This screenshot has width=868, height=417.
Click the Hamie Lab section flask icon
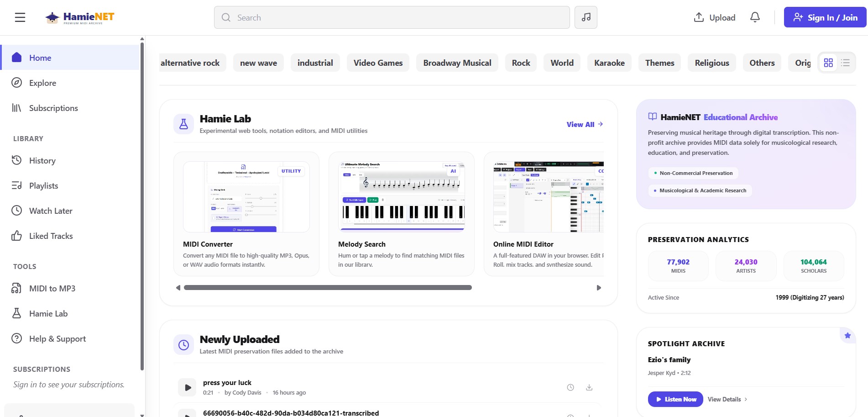pos(183,124)
